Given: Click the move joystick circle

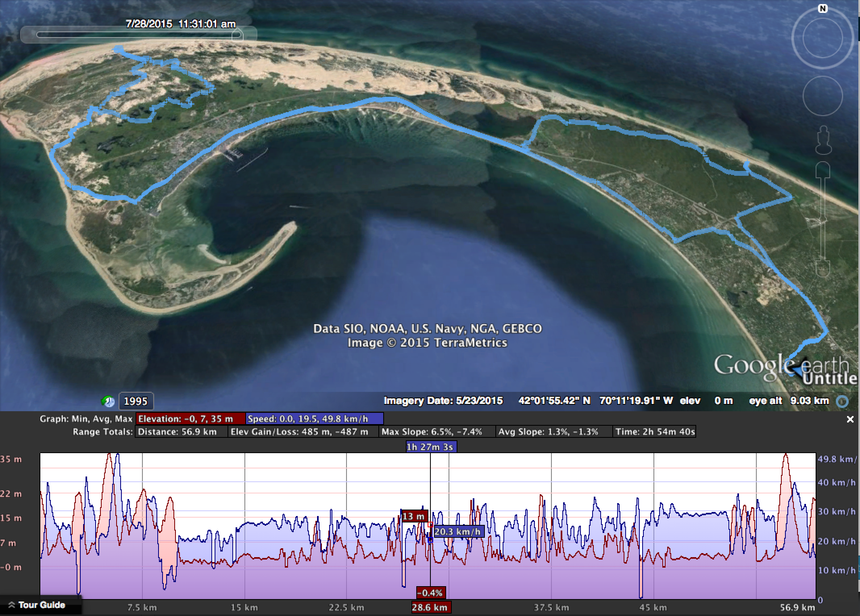Looking at the screenshot, I should click(x=822, y=96).
